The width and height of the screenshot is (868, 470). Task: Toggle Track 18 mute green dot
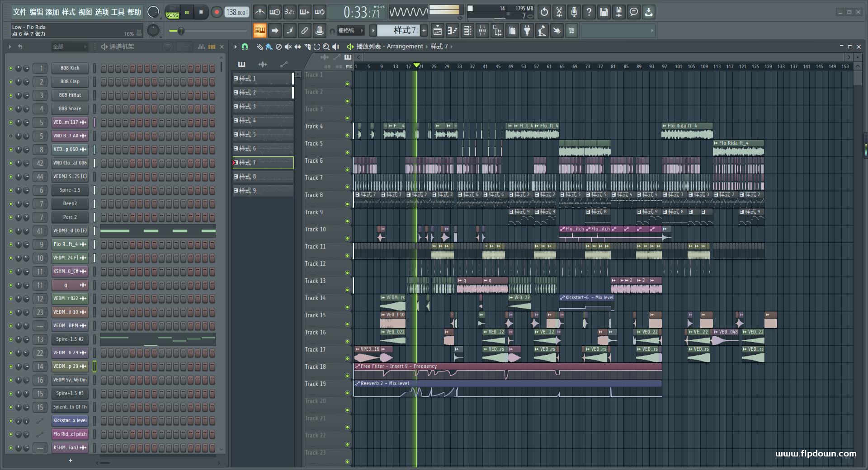pos(347,376)
